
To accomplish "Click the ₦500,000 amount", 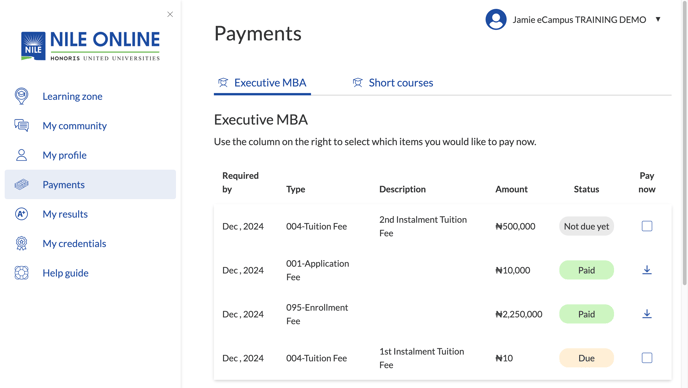I will (x=515, y=226).
